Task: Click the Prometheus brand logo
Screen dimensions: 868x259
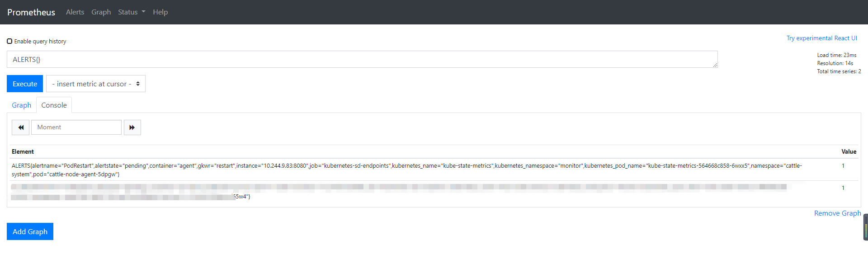Action: click(31, 12)
